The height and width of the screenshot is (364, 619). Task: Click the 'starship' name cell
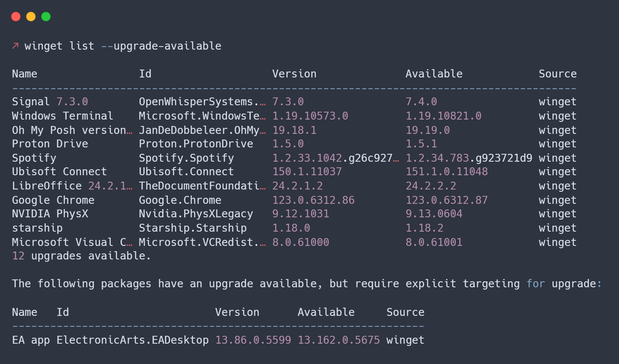37,228
